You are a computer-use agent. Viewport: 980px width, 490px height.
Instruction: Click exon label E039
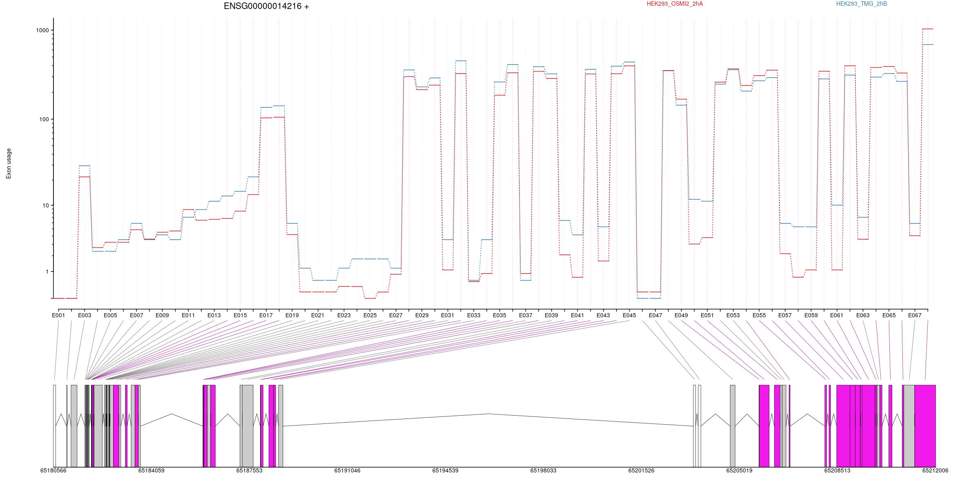551,315
